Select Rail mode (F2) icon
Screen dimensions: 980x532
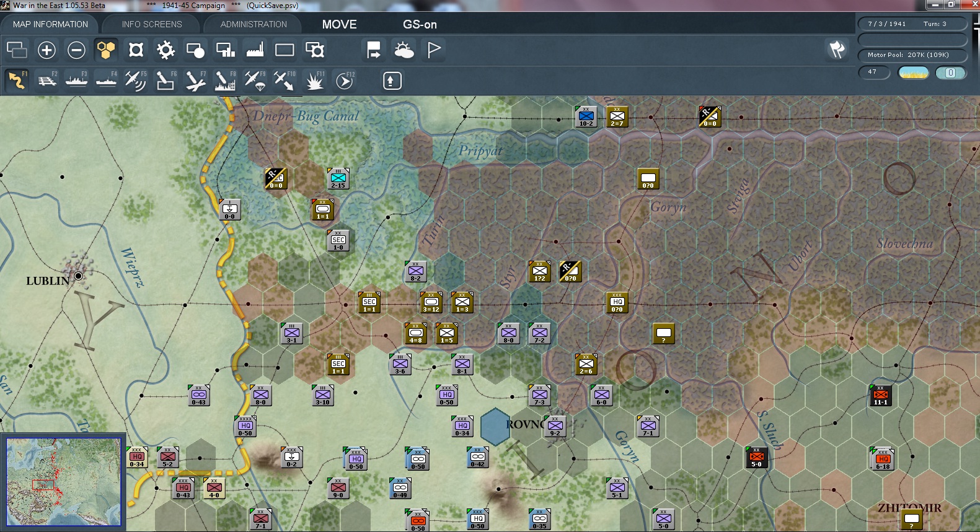tap(46, 81)
